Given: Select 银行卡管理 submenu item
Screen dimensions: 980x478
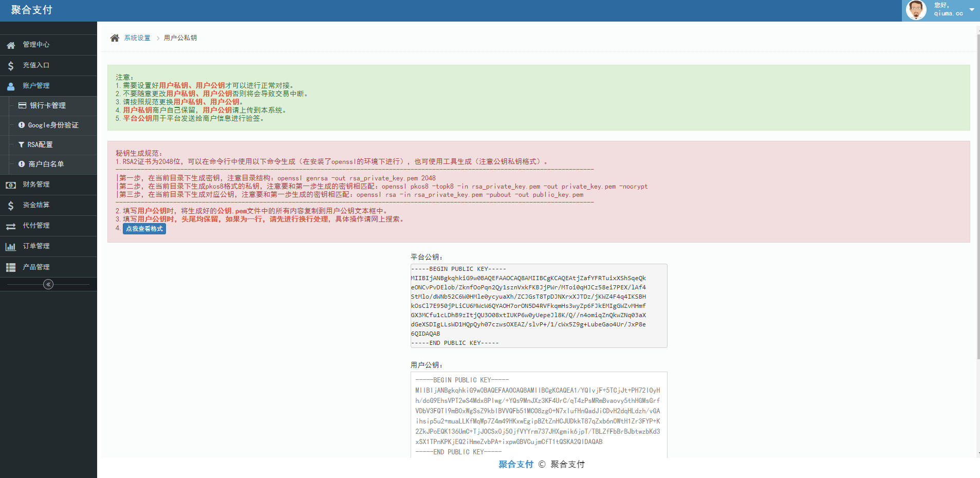Looking at the screenshot, I should pos(47,105).
